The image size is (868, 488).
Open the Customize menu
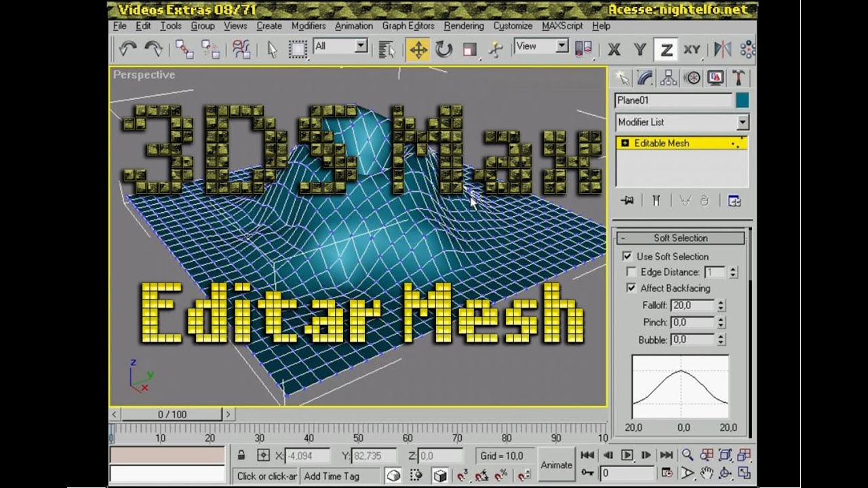[513, 26]
